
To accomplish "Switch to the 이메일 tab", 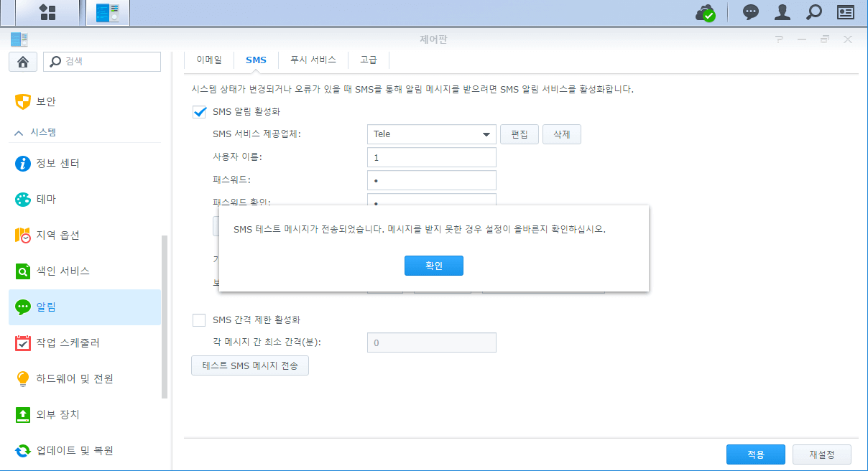I will pyautogui.click(x=209, y=60).
